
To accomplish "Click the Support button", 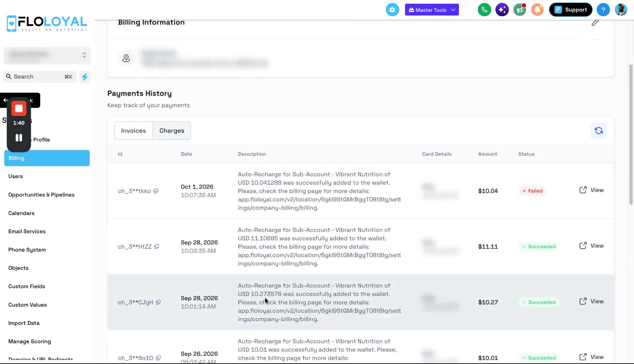I will tap(571, 10).
